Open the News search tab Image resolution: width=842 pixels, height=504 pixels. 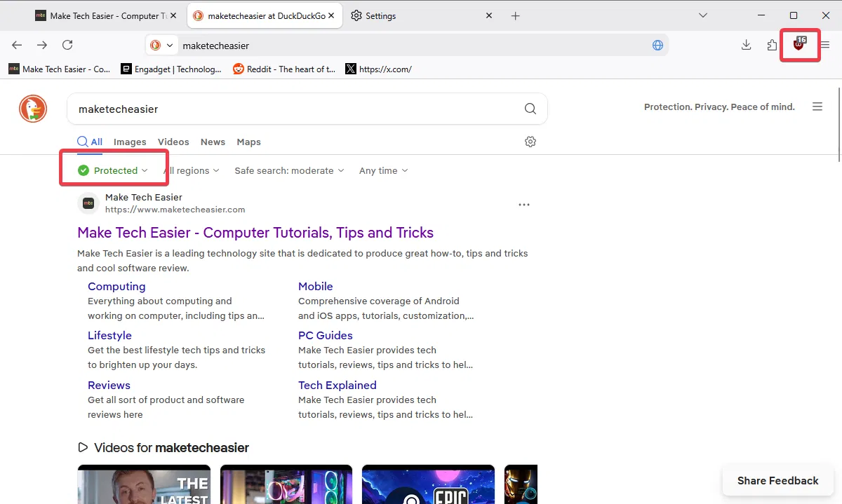[x=213, y=142]
